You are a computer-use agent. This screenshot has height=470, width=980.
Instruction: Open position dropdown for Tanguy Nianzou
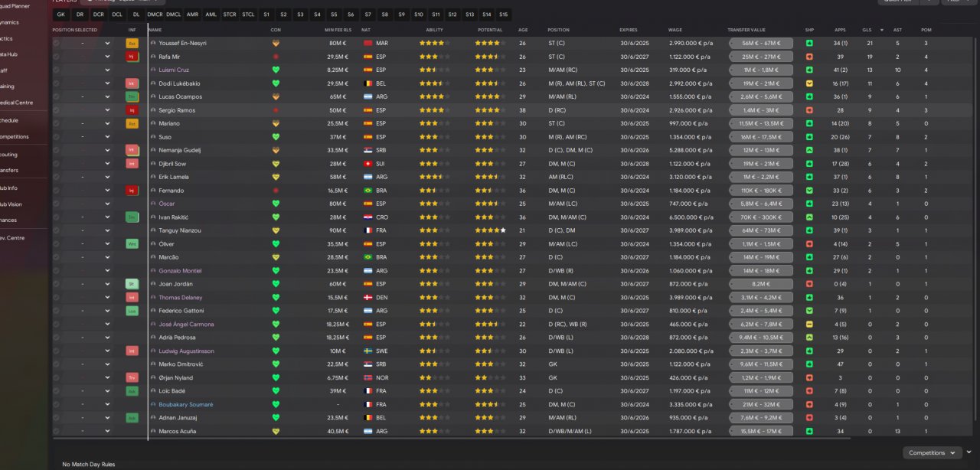[x=107, y=230]
